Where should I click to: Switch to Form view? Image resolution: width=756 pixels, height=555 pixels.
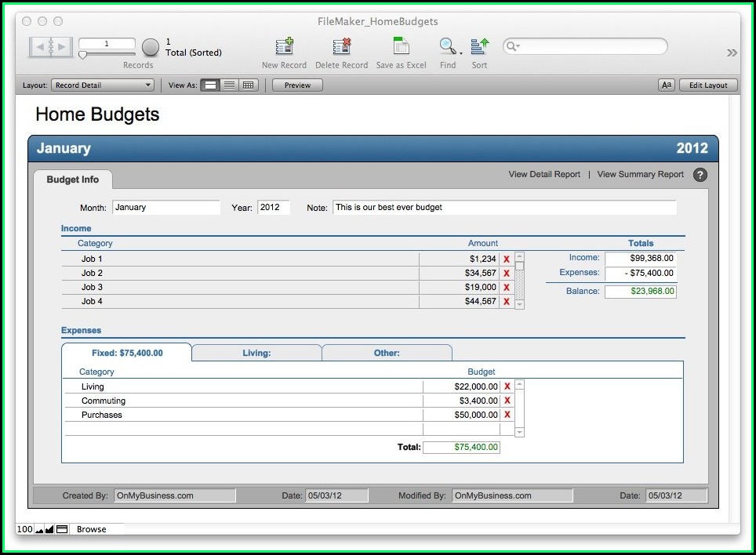coord(210,85)
